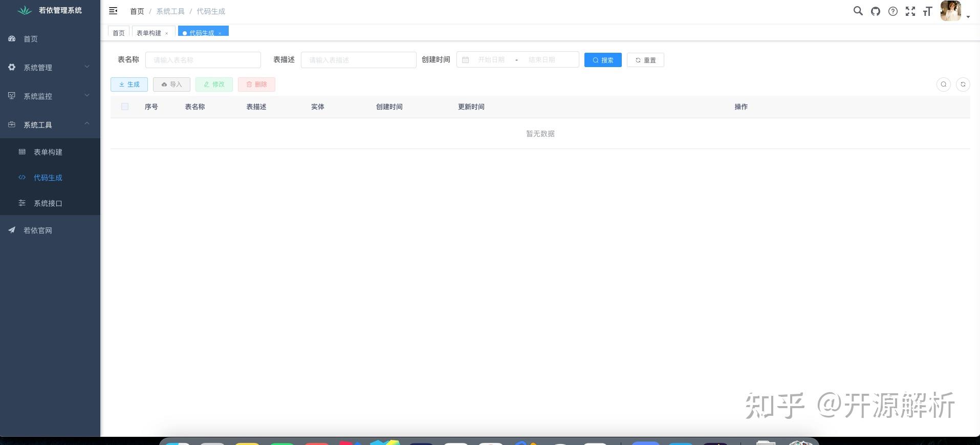This screenshot has width=980, height=445.
Task: Toggle search bar visibility round icon
Action: pyautogui.click(x=944, y=84)
